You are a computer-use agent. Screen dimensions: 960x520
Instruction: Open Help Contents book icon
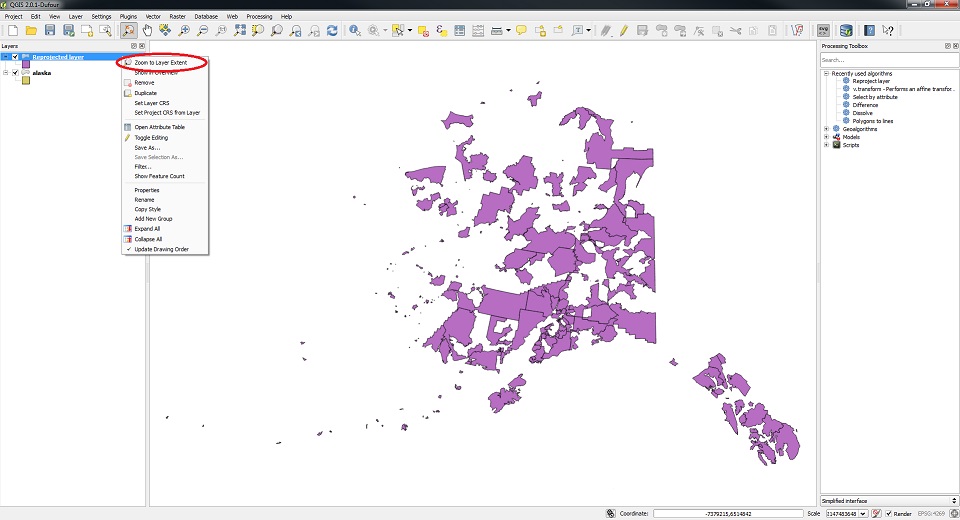[869, 30]
